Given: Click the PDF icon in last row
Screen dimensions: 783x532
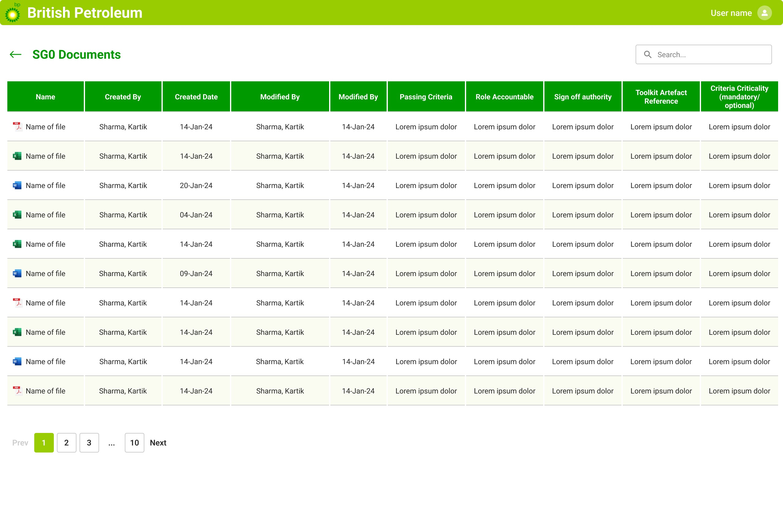Looking at the screenshot, I should coord(17,390).
